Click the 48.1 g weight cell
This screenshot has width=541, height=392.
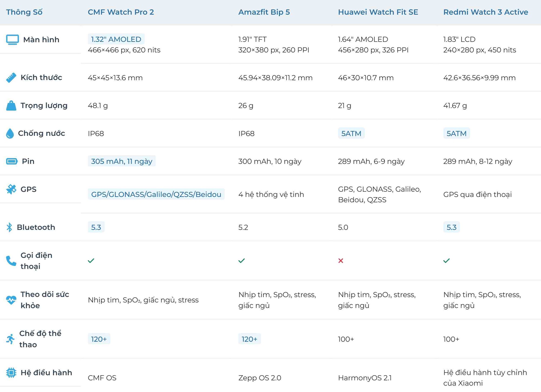pyautogui.click(x=98, y=106)
